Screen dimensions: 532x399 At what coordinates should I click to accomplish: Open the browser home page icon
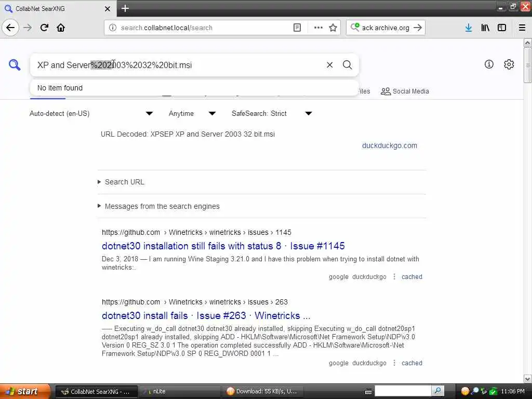coord(61,28)
